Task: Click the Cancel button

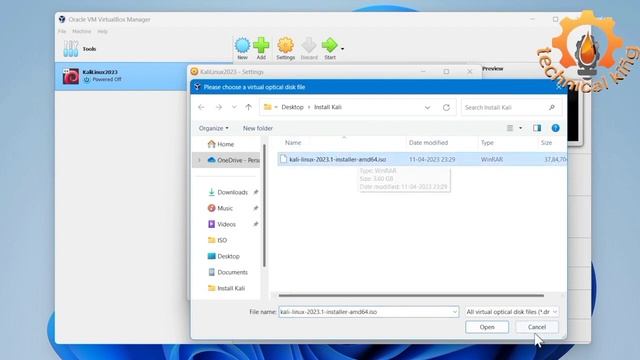Action: (x=537, y=327)
